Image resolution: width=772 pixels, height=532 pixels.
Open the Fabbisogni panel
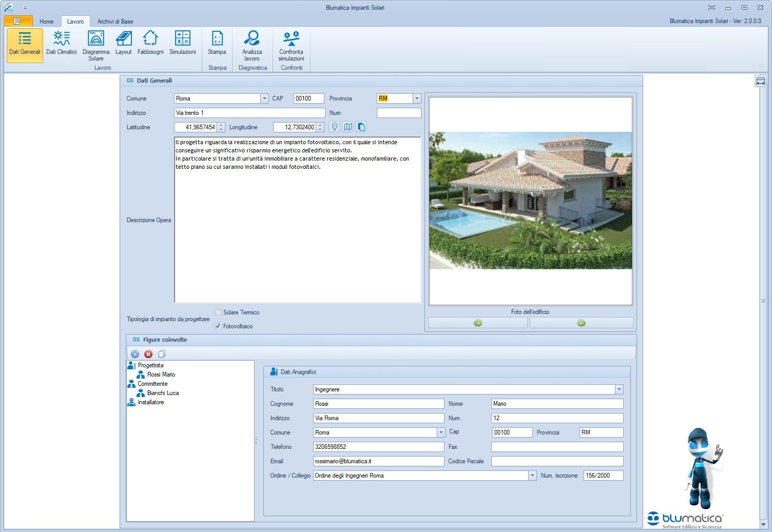[150, 43]
